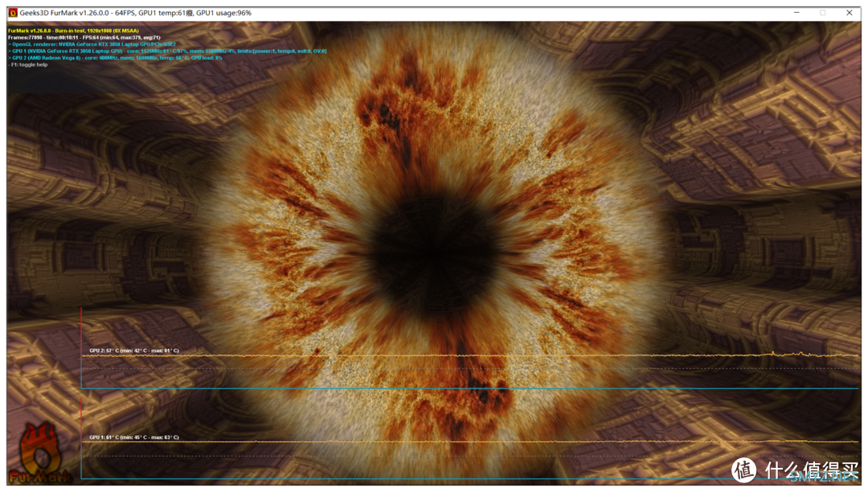Maximize the FurMark window
The image size is (868, 492).
[822, 13]
